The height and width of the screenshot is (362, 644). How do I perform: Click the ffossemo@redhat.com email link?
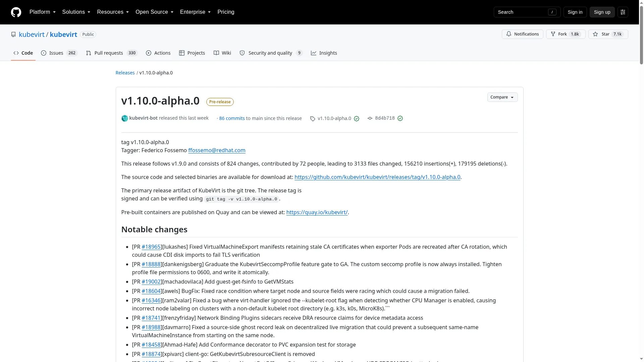point(217,150)
